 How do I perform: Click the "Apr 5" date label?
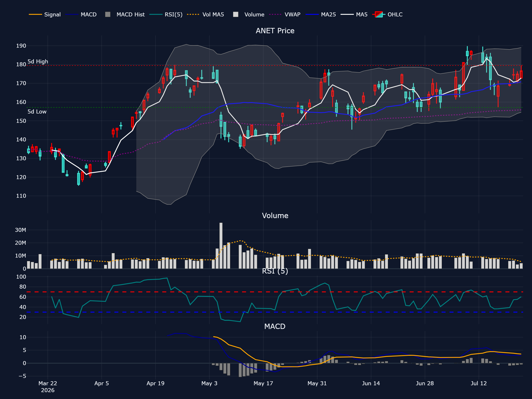[x=102, y=383]
